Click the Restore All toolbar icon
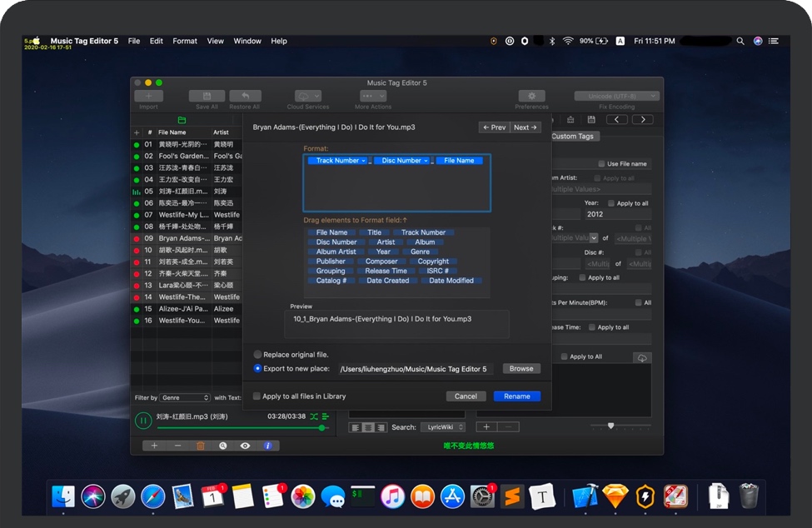The image size is (812, 528). point(245,97)
